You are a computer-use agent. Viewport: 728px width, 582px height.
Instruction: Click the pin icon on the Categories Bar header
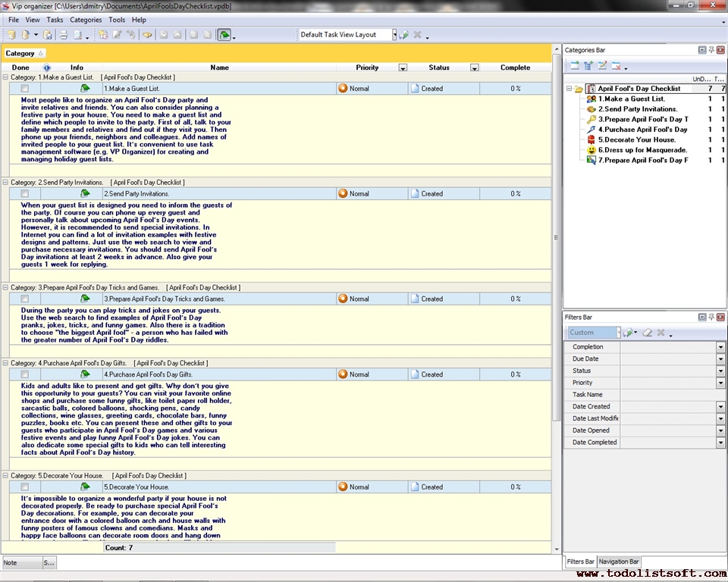point(711,50)
